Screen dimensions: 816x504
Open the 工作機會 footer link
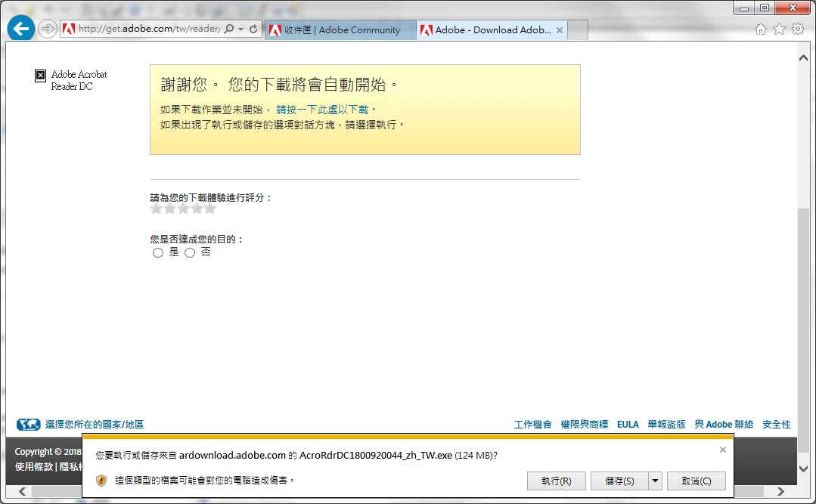pyautogui.click(x=533, y=425)
